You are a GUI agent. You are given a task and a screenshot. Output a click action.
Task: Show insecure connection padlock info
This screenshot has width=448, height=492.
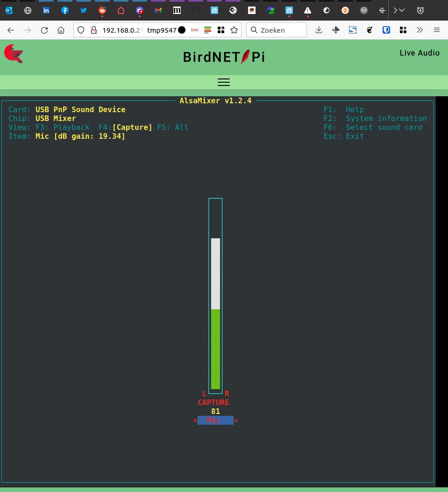(x=93, y=30)
